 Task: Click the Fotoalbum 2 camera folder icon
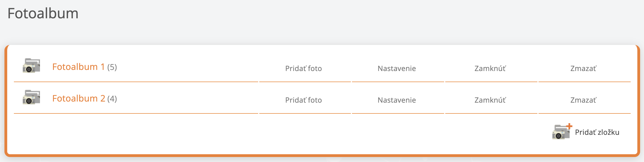click(x=31, y=97)
